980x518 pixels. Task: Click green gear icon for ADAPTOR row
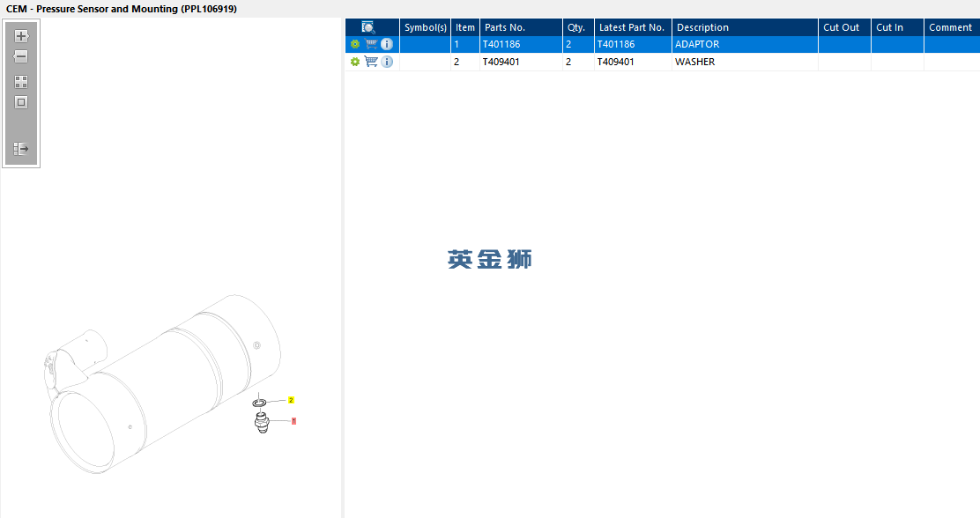coord(355,44)
